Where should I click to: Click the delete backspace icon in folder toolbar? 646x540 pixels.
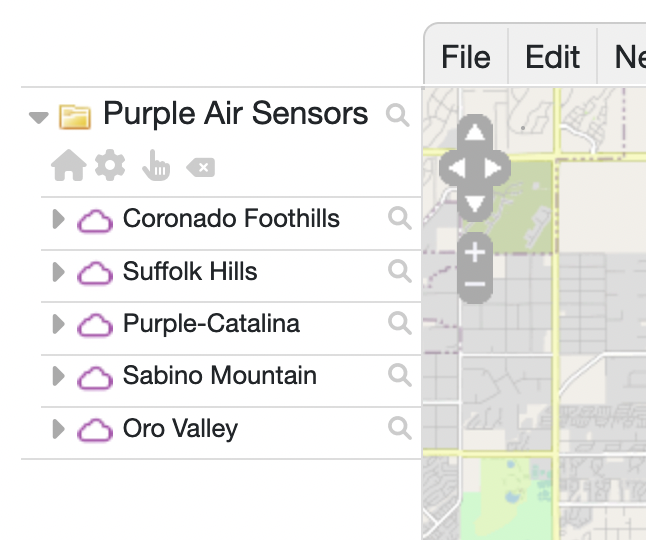pos(200,167)
